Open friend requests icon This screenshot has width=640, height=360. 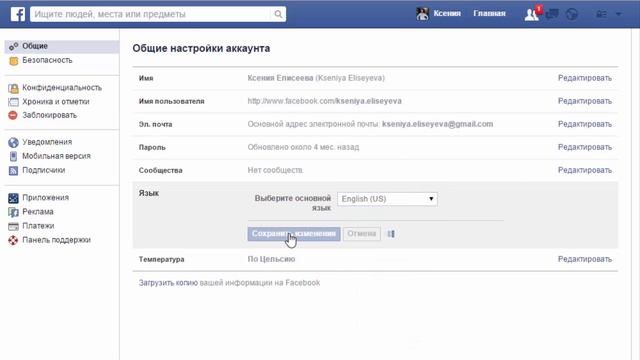[532, 14]
